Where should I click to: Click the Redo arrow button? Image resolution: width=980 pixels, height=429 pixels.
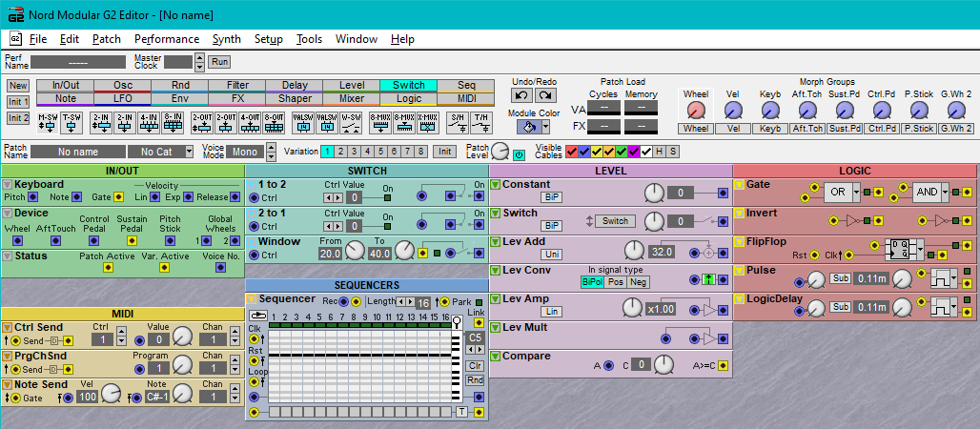pyautogui.click(x=546, y=95)
